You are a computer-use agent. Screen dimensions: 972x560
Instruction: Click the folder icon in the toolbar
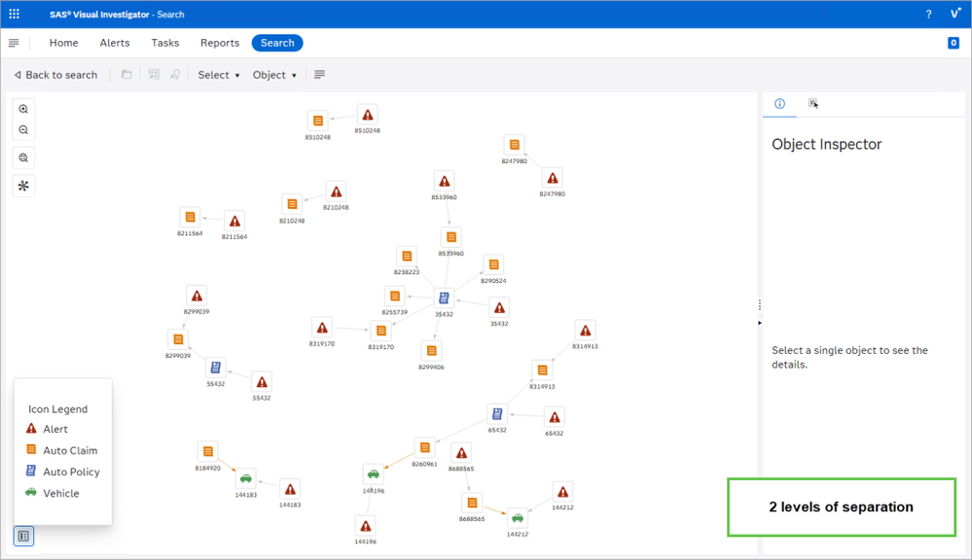126,74
